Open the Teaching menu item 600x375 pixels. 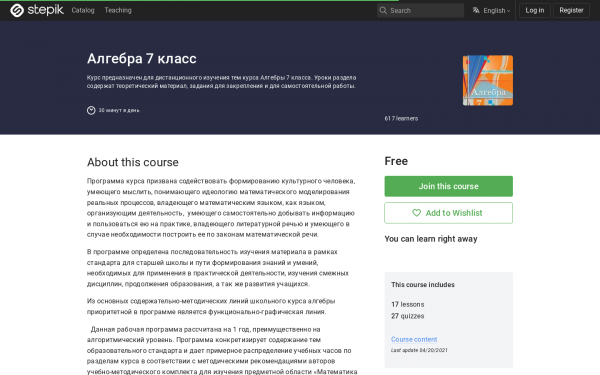pyautogui.click(x=118, y=10)
